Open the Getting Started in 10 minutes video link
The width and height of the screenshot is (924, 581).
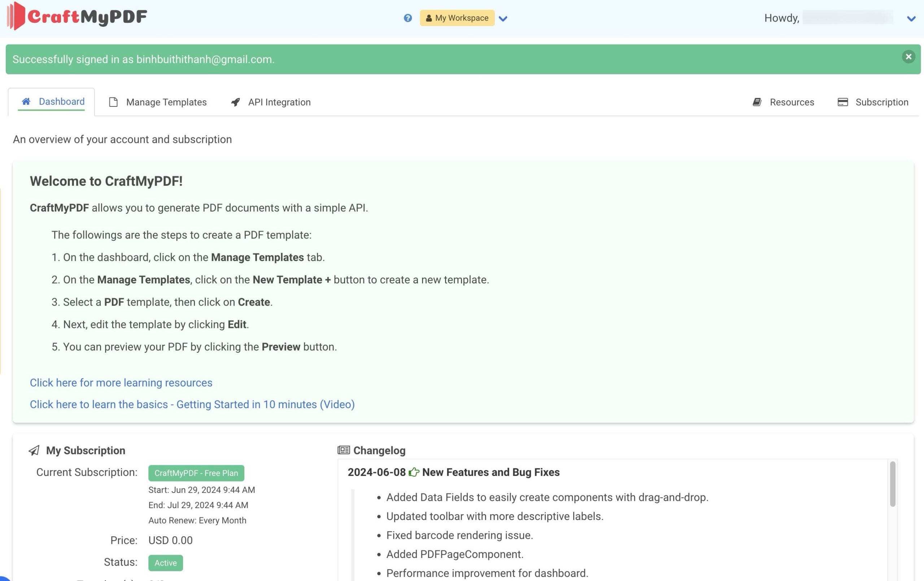click(x=192, y=404)
